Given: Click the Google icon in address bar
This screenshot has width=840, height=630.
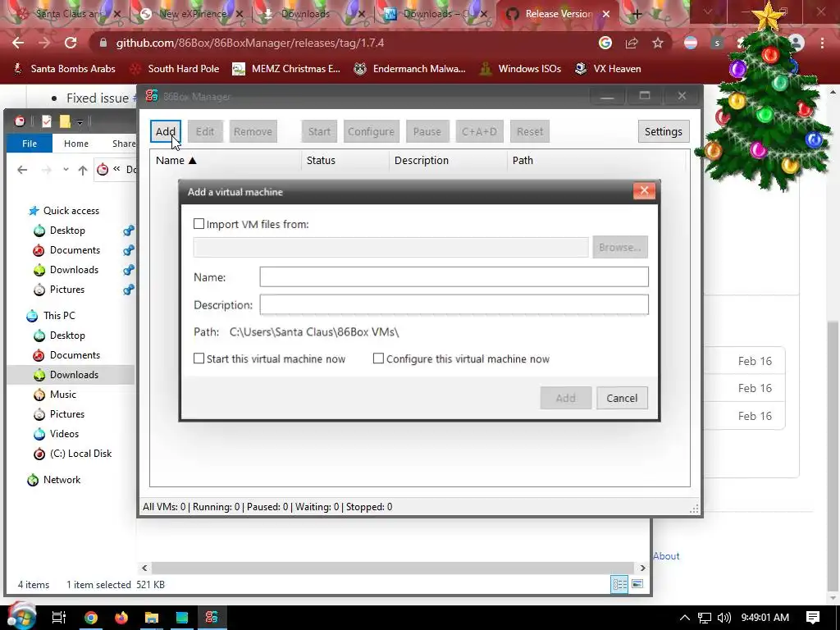Looking at the screenshot, I should tap(605, 43).
